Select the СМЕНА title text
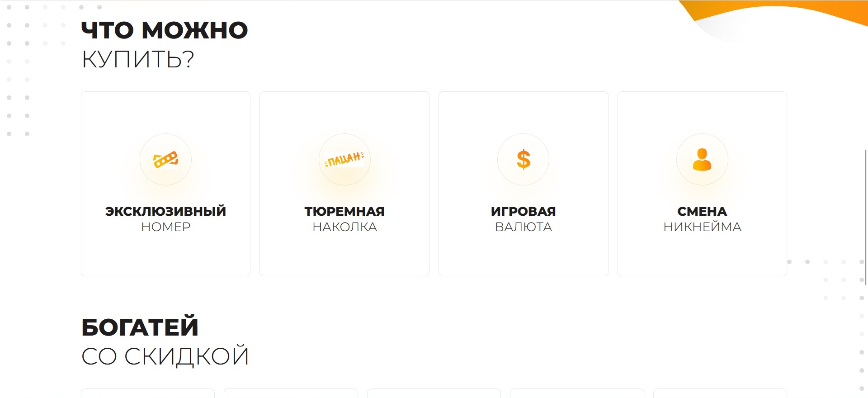The image size is (868, 398). click(702, 211)
